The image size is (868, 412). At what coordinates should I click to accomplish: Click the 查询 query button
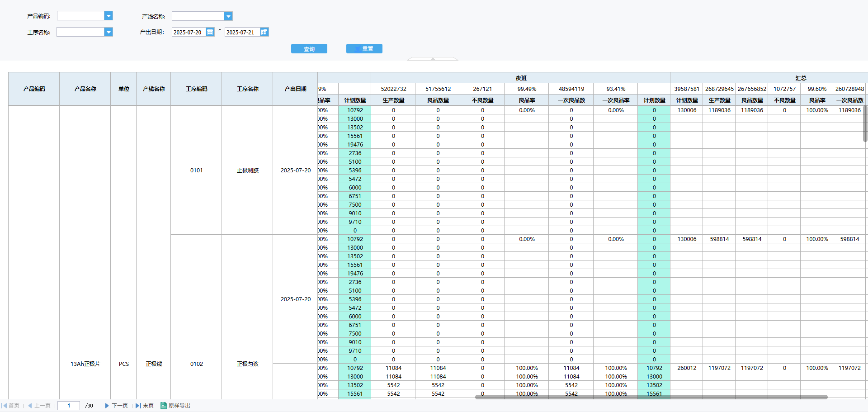[309, 49]
